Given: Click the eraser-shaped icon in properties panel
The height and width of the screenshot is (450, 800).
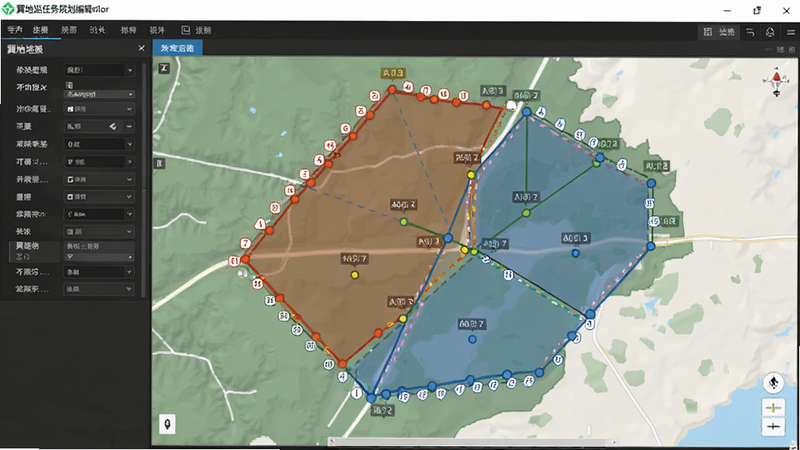Looking at the screenshot, I should click(x=113, y=126).
